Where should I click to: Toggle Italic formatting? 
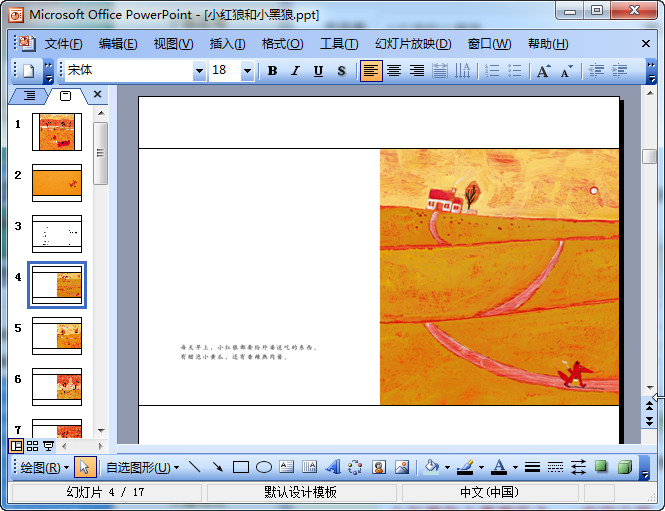295,71
